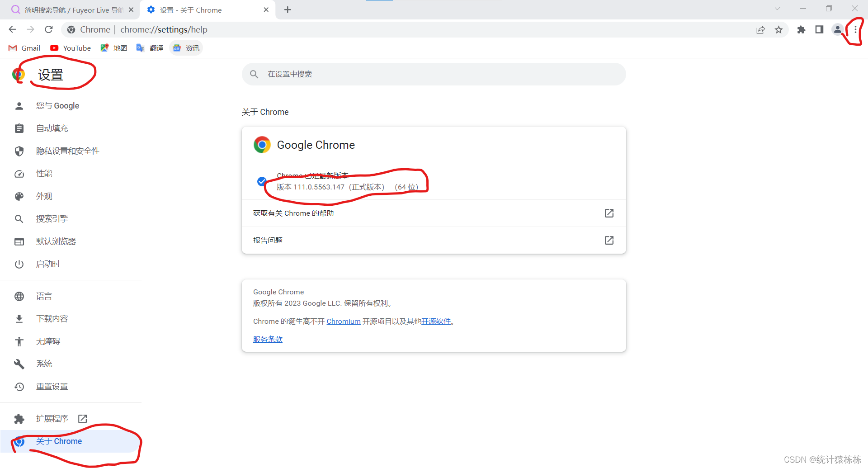Open the profile avatar menu
The height and width of the screenshot is (468, 868).
point(837,30)
